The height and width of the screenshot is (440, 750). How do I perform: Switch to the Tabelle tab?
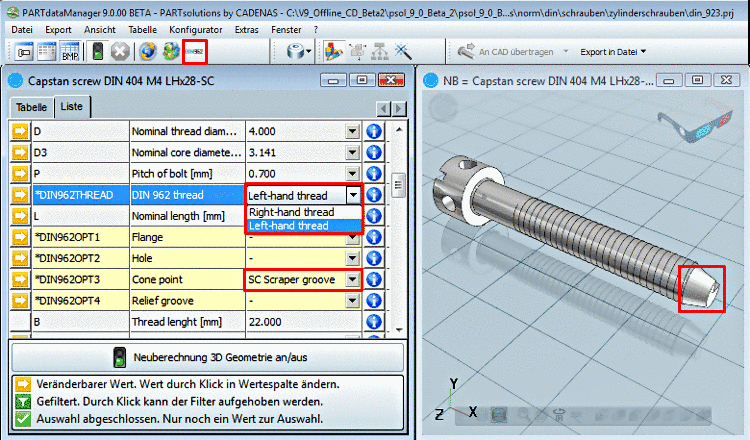click(32, 108)
